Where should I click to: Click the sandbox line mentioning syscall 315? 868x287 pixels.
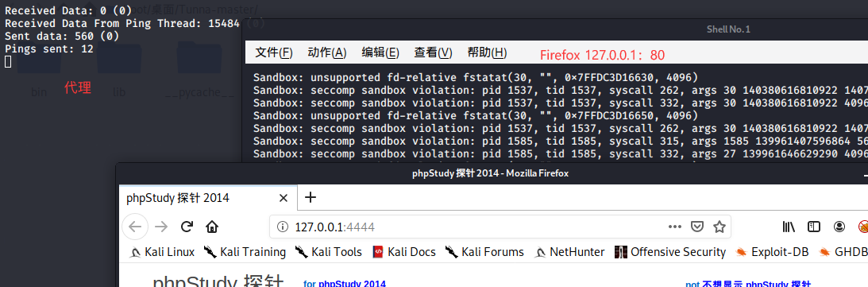[x=560, y=141]
